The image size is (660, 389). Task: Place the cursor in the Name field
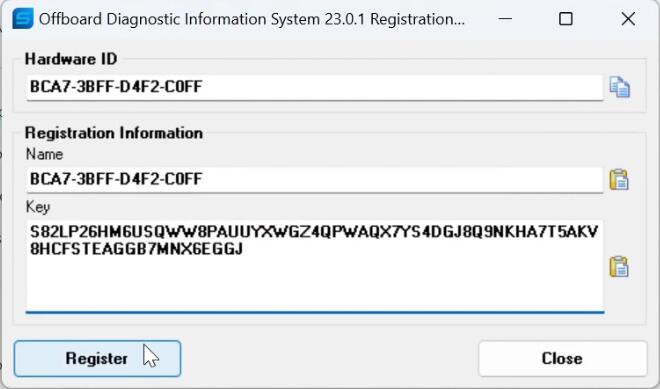[314, 180]
